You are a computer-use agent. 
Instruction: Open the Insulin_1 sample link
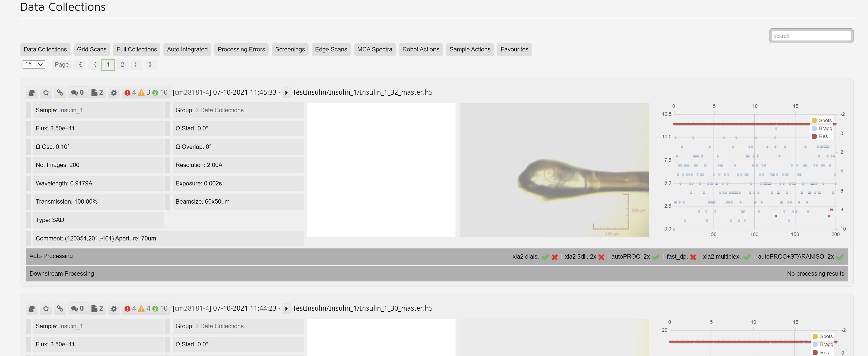pyautogui.click(x=71, y=110)
